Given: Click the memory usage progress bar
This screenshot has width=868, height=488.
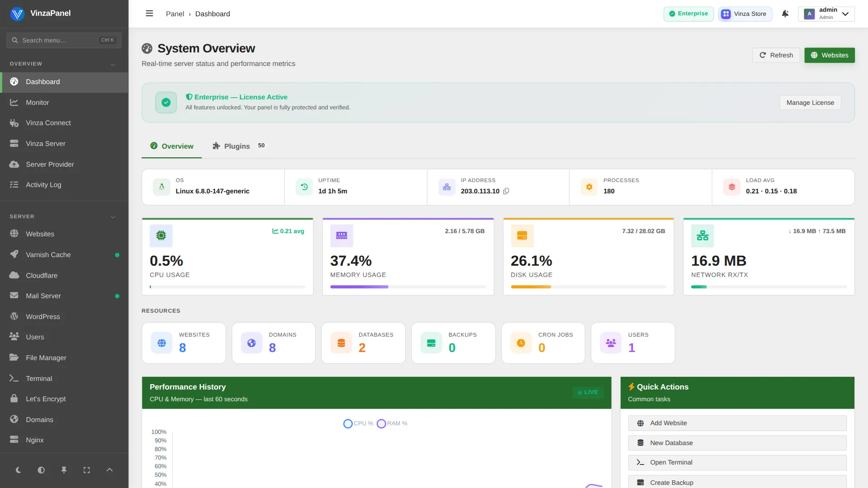Looking at the screenshot, I should coord(408,287).
